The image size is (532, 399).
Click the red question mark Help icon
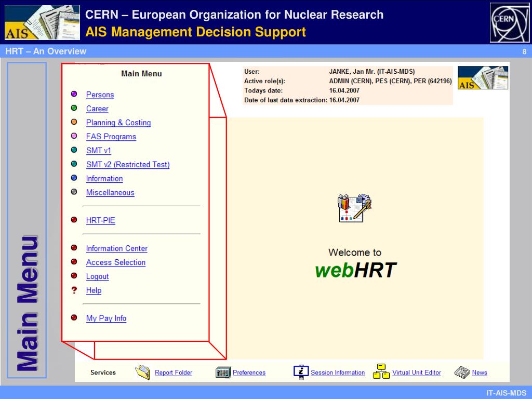click(x=74, y=290)
